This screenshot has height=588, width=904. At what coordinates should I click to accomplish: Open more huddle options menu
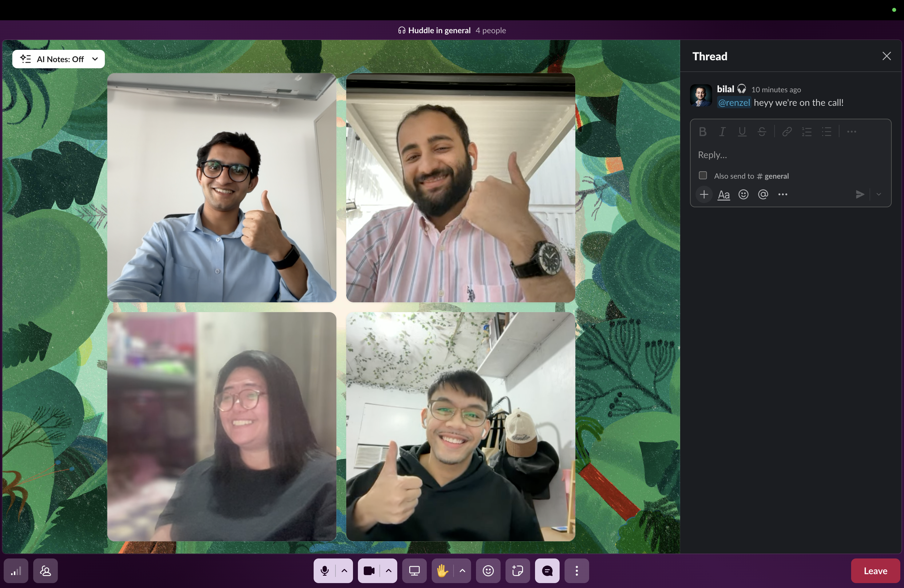pos(577,570)
